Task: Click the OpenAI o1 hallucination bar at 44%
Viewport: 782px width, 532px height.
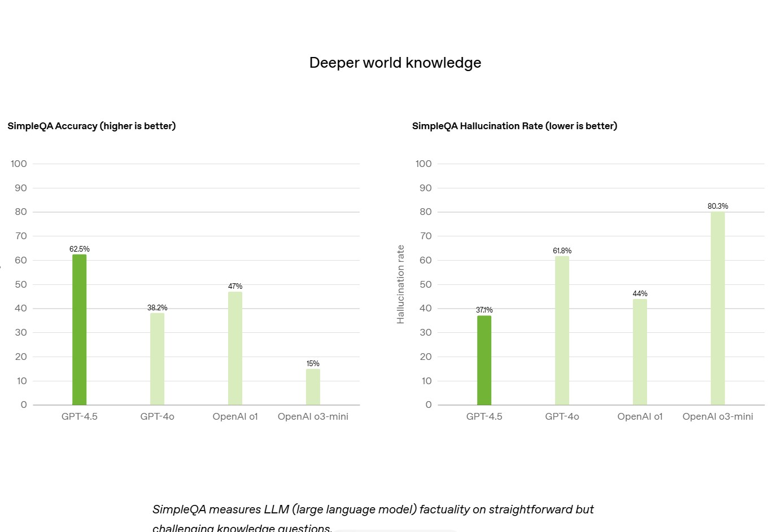Action: click(x=640, y=352)
